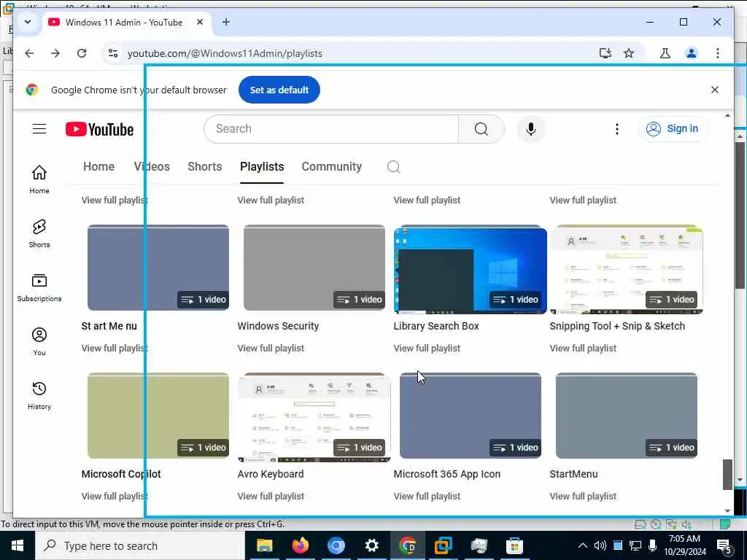The image size is (747, 560).
Task: Open the Windows Start menu
Action: (18, 545)
